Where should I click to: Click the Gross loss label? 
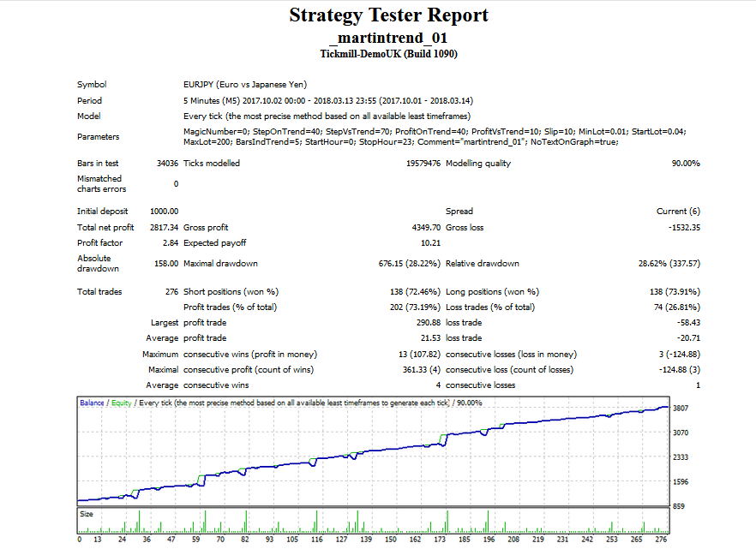click(x=465, y=227)
